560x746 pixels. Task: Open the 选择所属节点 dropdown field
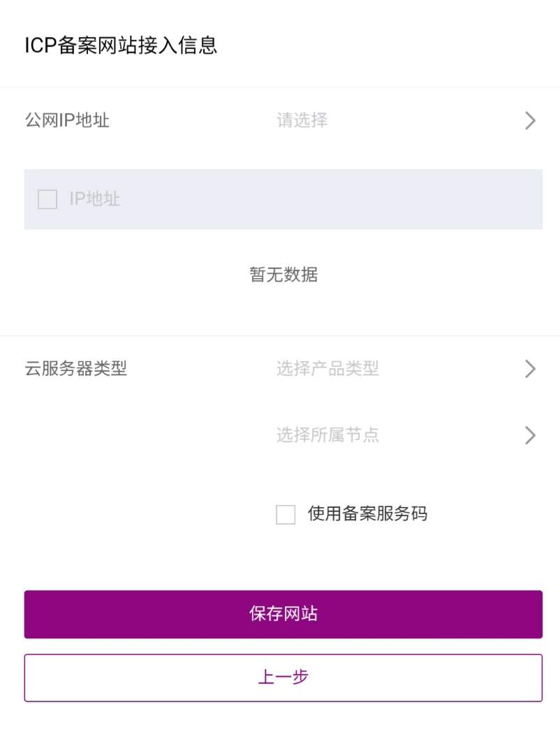tap(327, 436)
